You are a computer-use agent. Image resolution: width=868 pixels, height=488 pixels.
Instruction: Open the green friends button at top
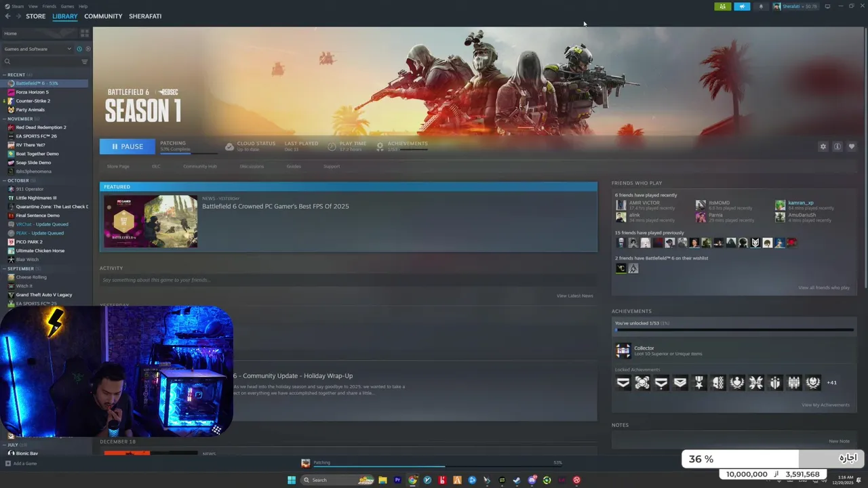point(723,7)
